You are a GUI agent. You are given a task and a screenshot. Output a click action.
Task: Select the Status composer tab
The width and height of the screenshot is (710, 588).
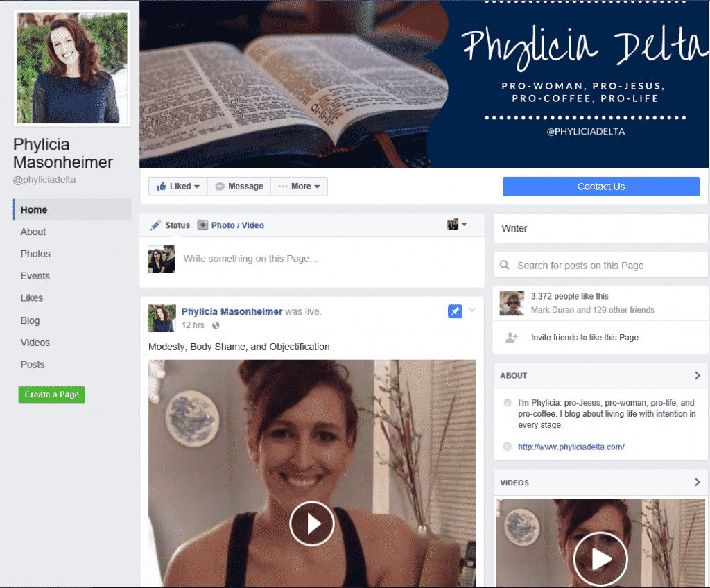[x=177, y=225]
